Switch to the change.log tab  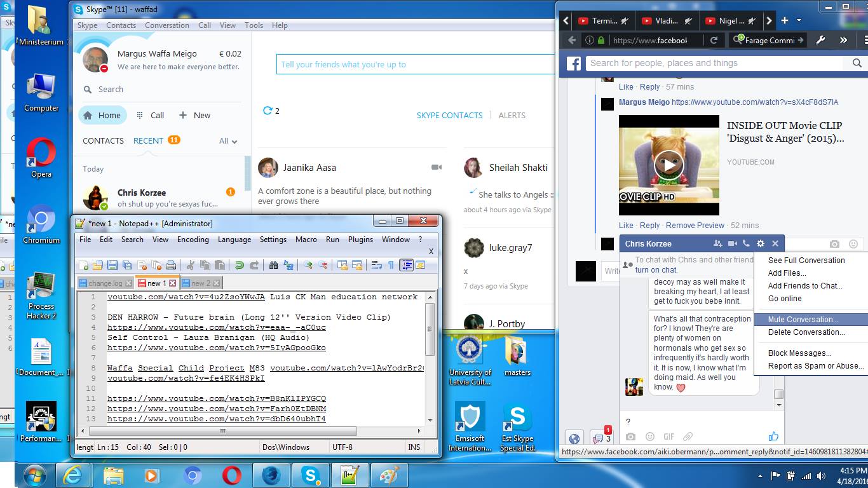(105, 283)
